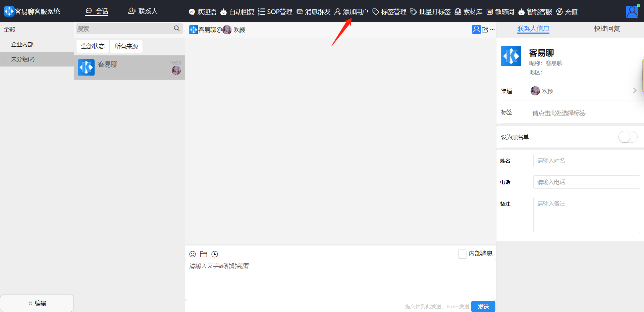Focus the 搜索 conversation search field
This screenshot has width=644, height=312.
[124, 29]
